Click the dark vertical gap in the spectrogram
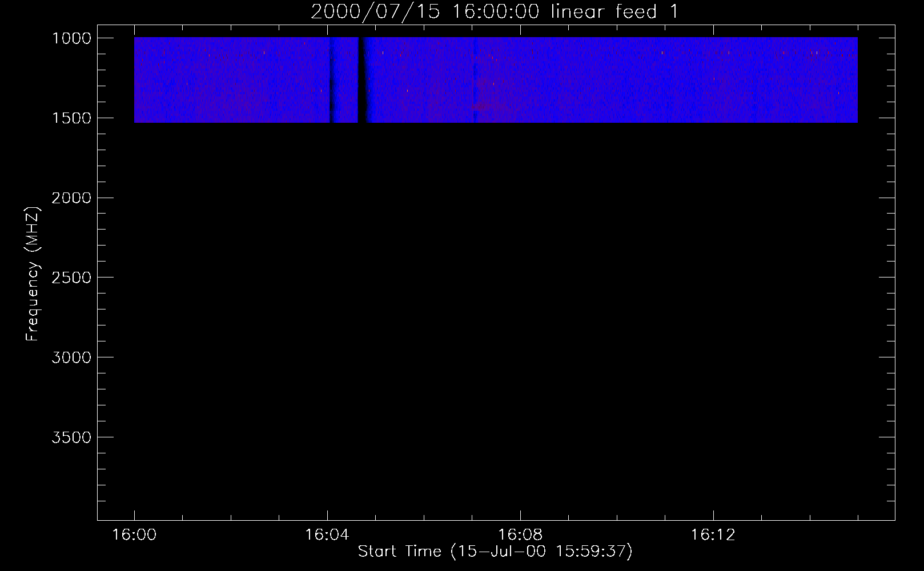The height and width of the screenshot is (571, 924). point(361,80)
